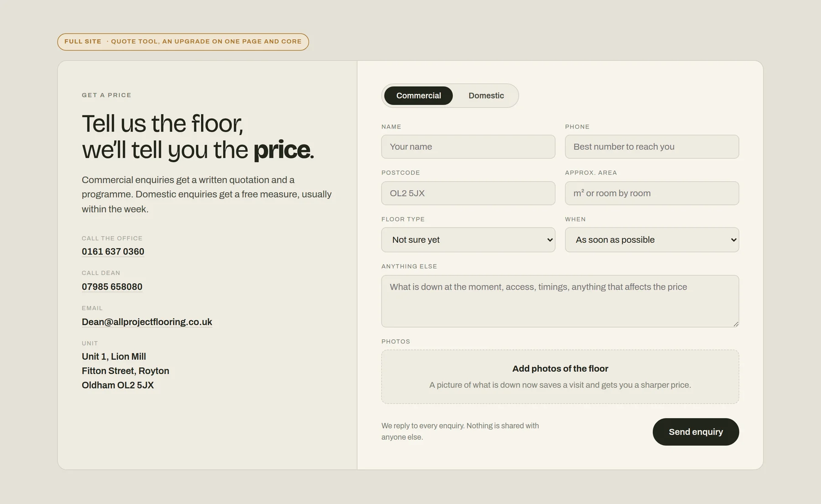The width and height of the screenshot is (821, 504).
Task: Open the Dean@allprojectflooring.co.uk email link
Action: 147,322
